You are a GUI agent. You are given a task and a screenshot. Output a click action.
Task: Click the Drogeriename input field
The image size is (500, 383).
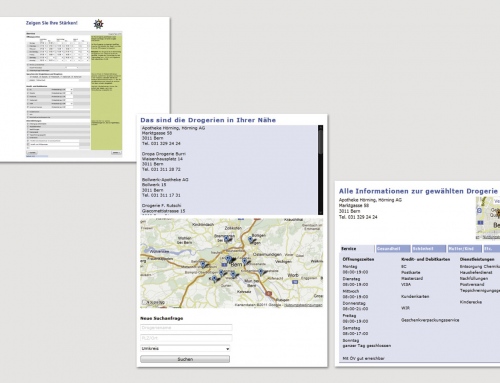pyautogui.click(x=186, y=328)
